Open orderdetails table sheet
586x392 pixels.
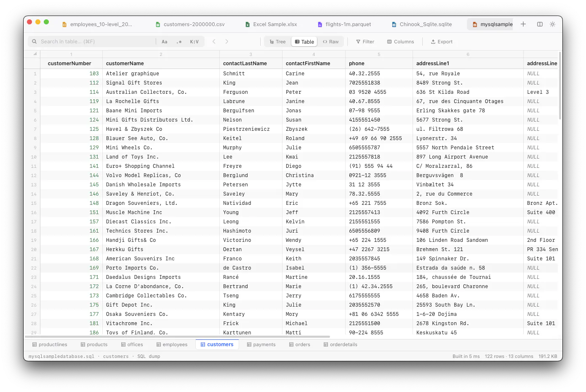click(340, 344)
